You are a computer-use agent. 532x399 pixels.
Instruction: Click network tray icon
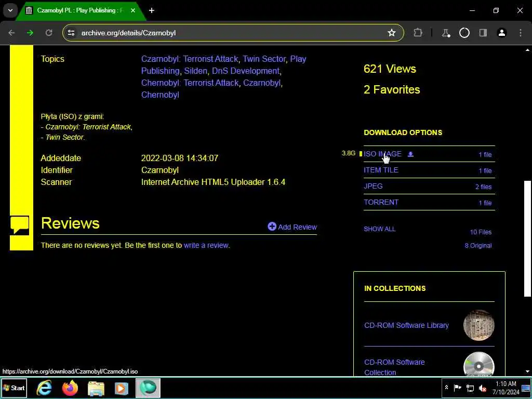[470, 388]
